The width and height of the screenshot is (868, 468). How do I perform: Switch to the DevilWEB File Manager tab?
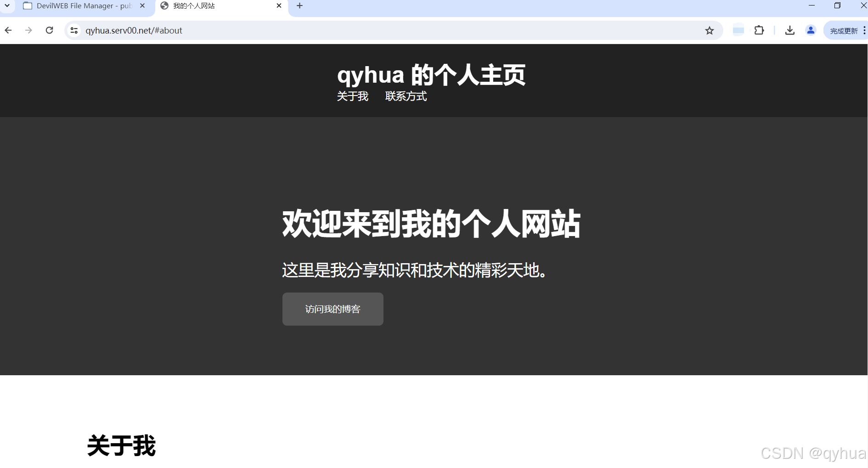pyautogui.click(x=78, y=6)
